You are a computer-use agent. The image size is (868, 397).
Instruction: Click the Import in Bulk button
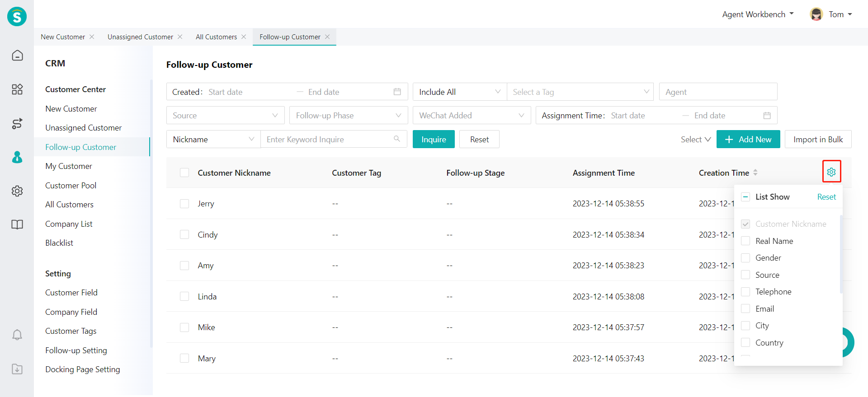click(818, 139)
